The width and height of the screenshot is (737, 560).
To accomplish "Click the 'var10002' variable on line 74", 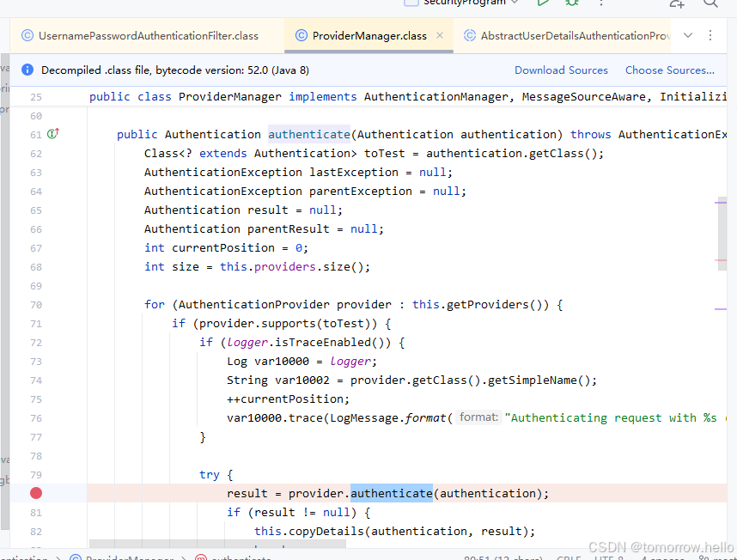I will (301, 380).
